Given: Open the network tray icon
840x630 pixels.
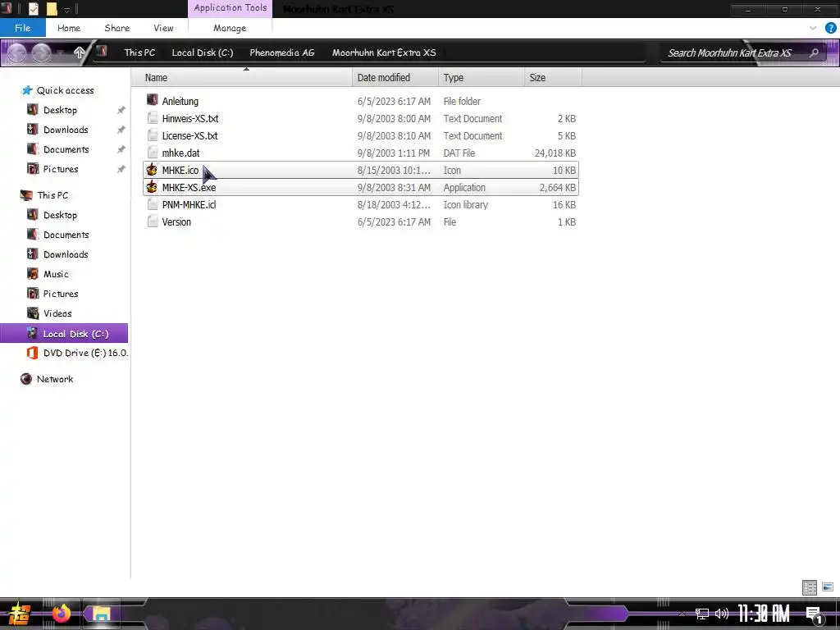Looking at the screenshot, I should (702, 614).
